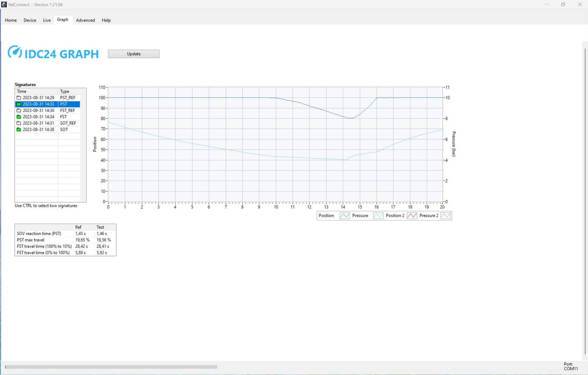Toggle the Pressure 2 red legend swatch

tap(446, 215)
